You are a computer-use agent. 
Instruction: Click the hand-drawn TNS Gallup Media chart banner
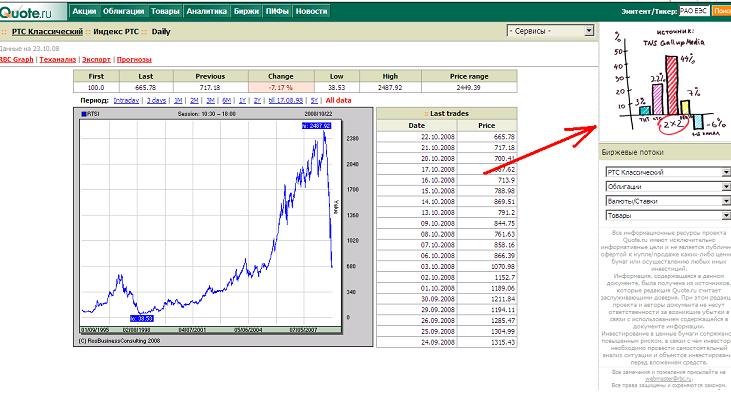pyautogui.click(x=665, y=82)
